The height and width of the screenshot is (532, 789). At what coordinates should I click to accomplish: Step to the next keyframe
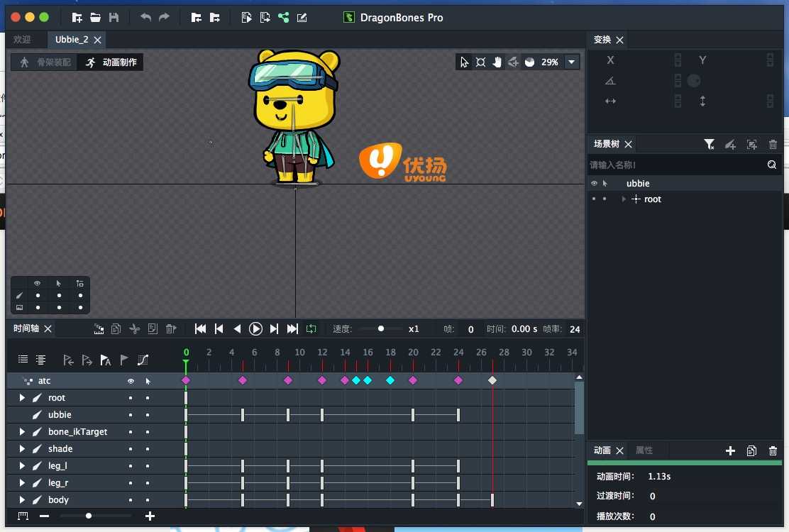274,329
